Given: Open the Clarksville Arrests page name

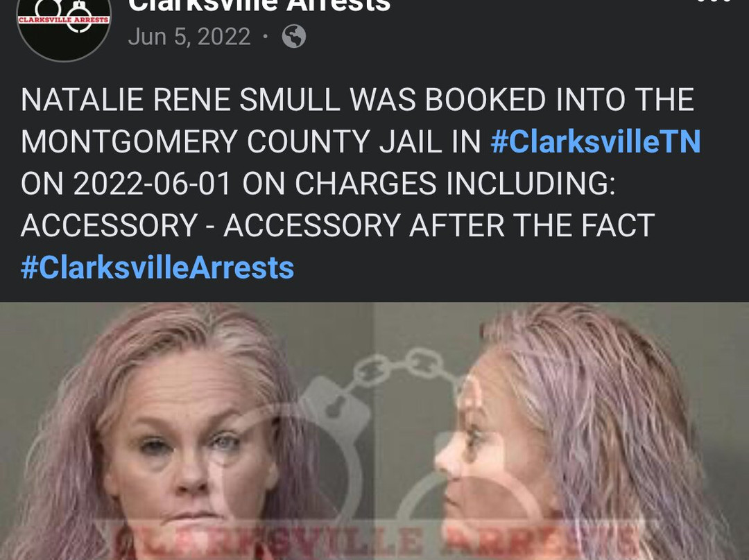Looking at the screenshot, I should click(x=259, y=6).
